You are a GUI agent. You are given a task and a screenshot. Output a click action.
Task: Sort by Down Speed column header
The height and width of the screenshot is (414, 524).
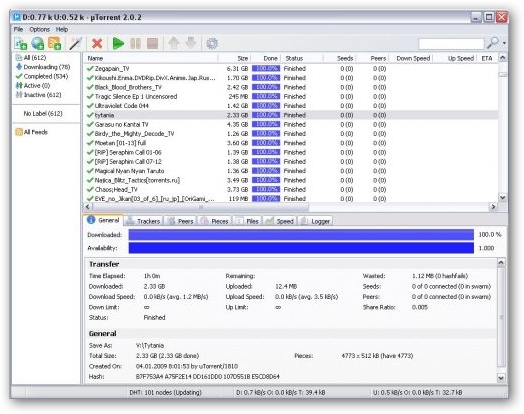pos(411,58)
